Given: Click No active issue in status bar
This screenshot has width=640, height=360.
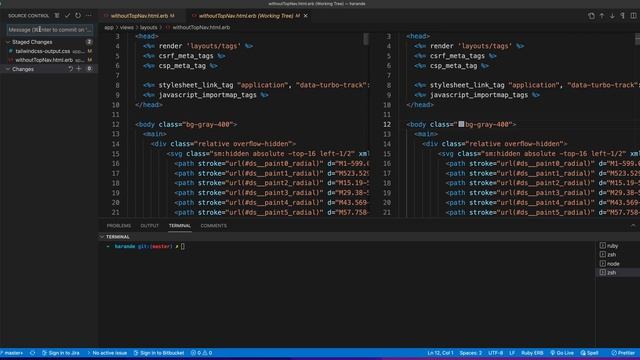Looking at the screenshot, I should [x=107, y=353].
